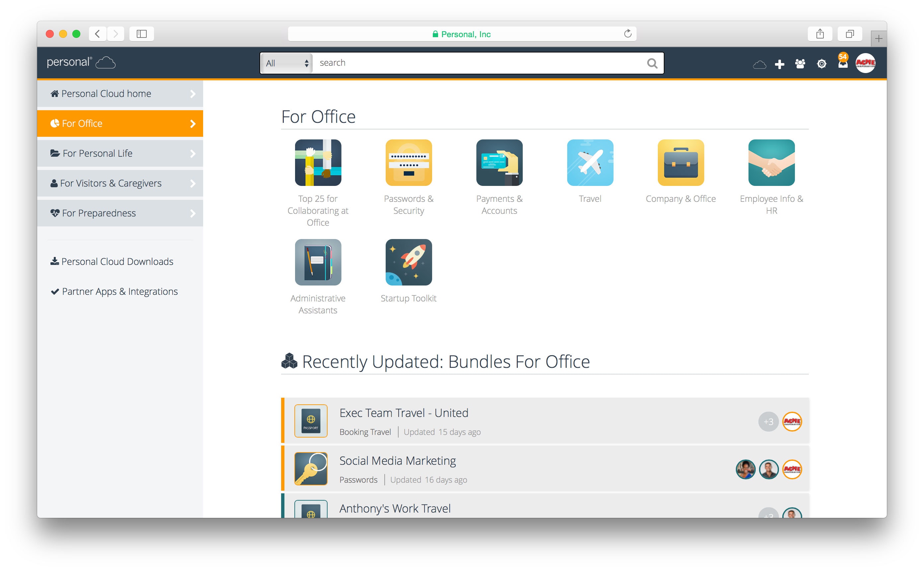Open the people group icon in header
Viewport: 924px width, 571px height.
[800, 64]
